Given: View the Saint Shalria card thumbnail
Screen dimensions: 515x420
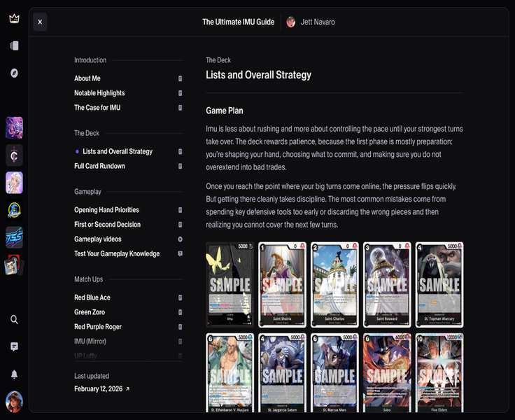Looking at the screenshot, I should click(282, 285).
